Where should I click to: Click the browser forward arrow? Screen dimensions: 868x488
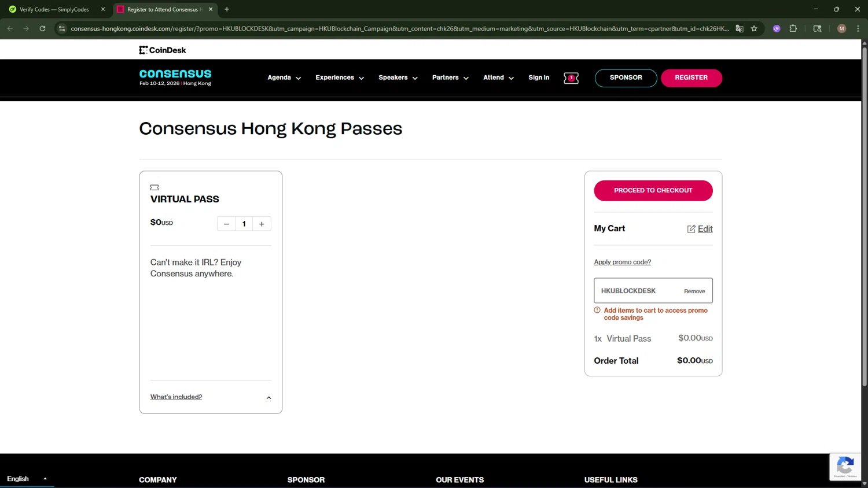click(26, 28)
